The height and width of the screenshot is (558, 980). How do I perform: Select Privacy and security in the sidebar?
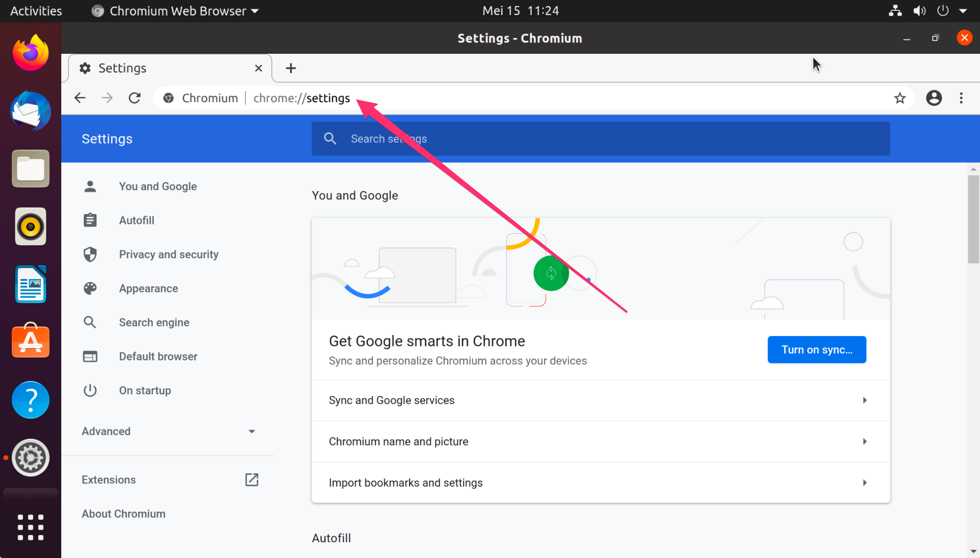(169, 254)
